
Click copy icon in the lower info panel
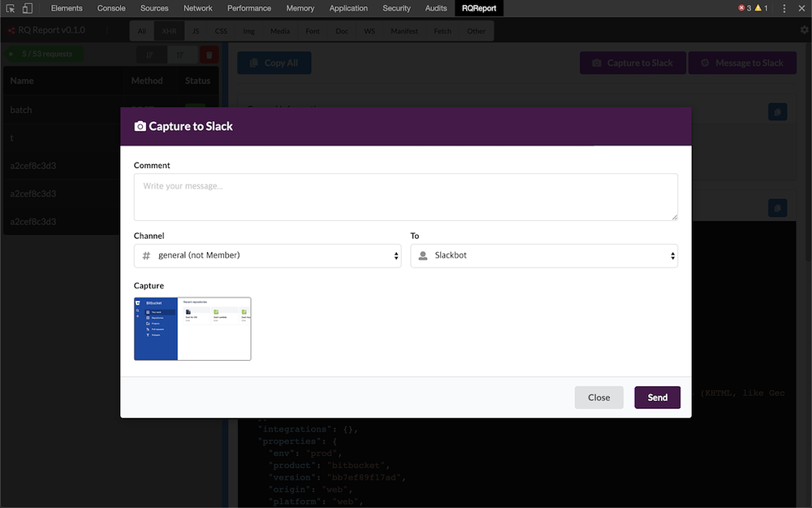click(777, 208)
